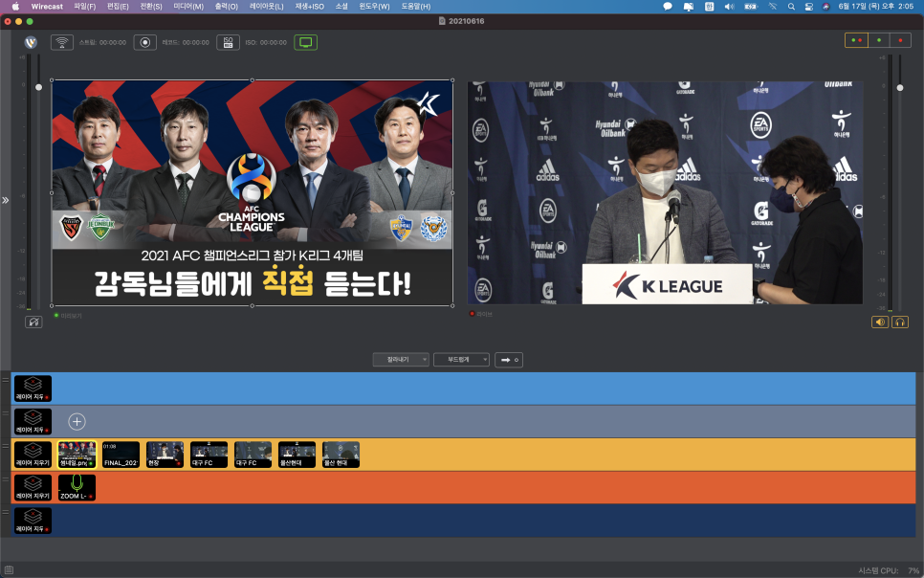Open the 재생+ISO menu
Image resolution: width=924 pixels, height=578 pixels.
309,7
